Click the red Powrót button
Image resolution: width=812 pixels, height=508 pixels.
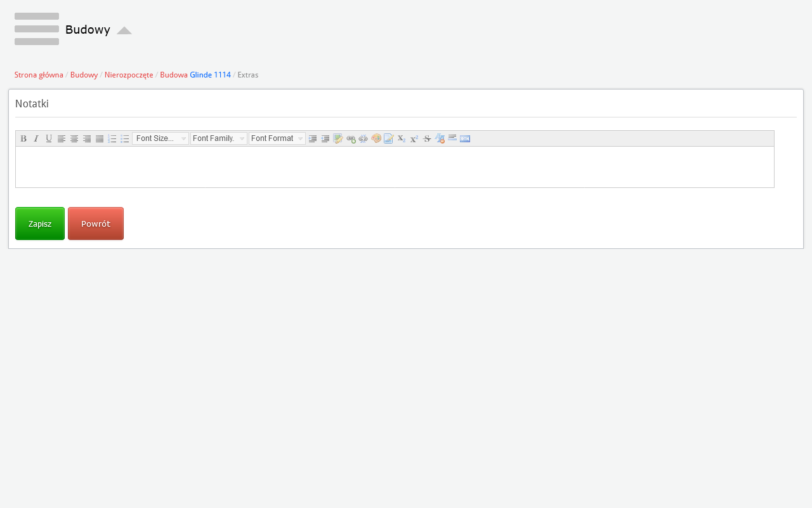tap(96, 224)
